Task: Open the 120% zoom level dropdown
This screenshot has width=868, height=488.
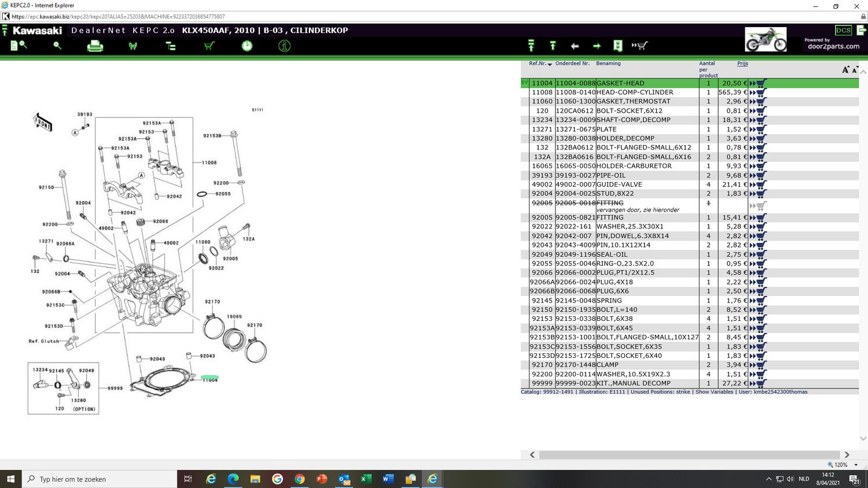Action: [856, 465]
